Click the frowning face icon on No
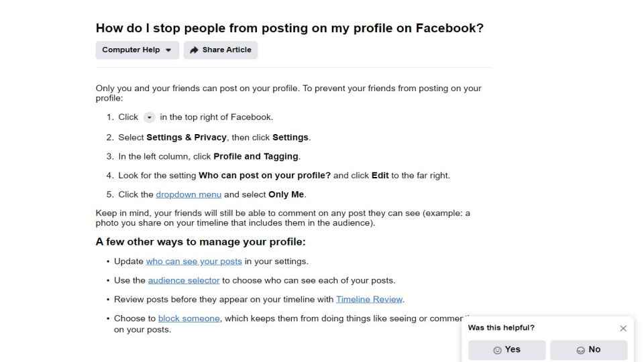Screen dimensions: 644x362 coord(580,350)
